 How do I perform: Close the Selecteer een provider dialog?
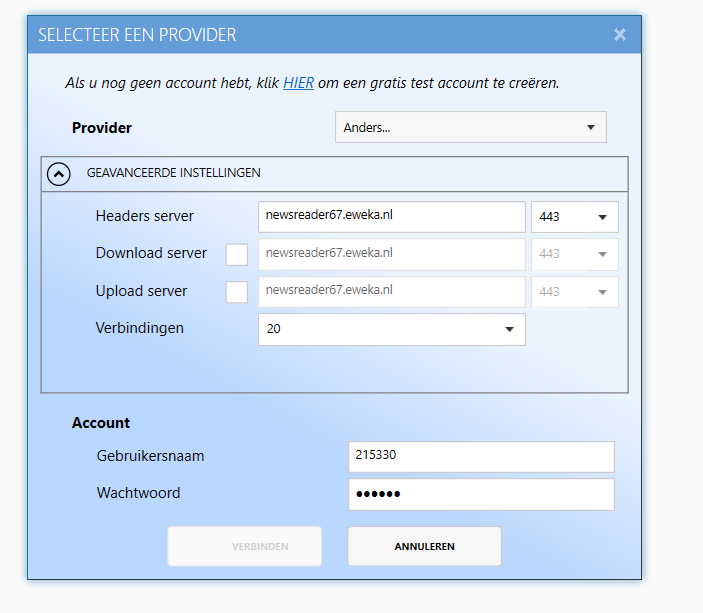click(x=620, y=35)
